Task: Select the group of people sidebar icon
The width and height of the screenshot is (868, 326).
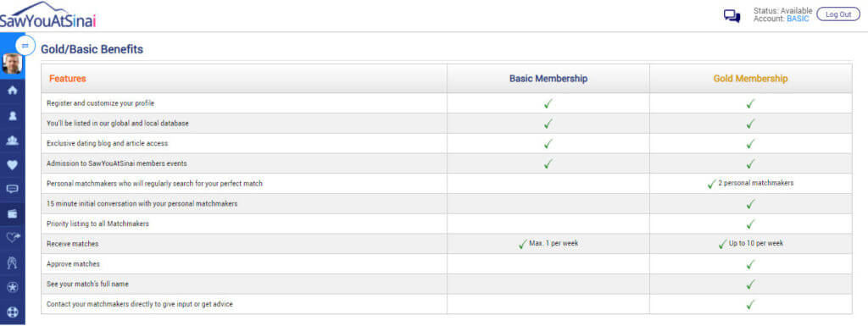Action: 12,141
